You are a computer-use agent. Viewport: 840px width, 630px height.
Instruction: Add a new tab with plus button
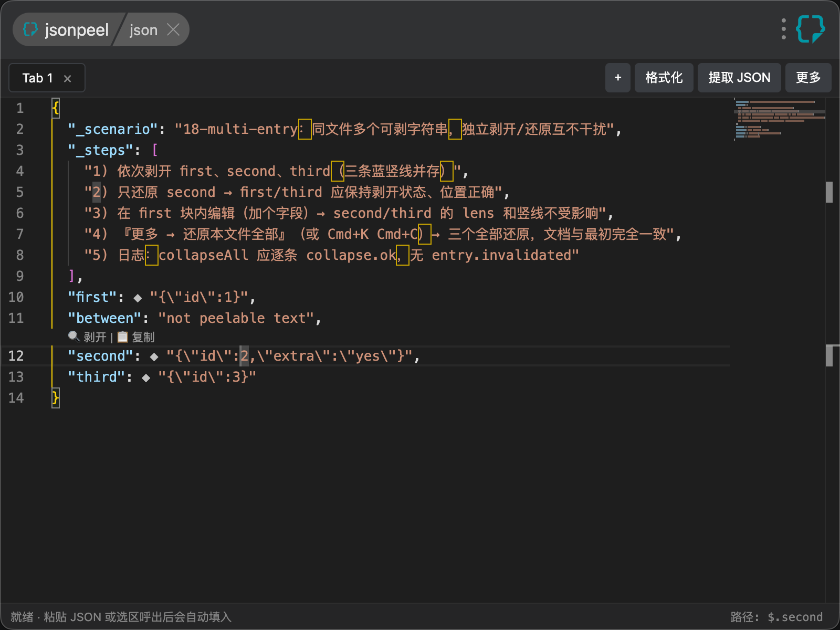tap(617, 78)
